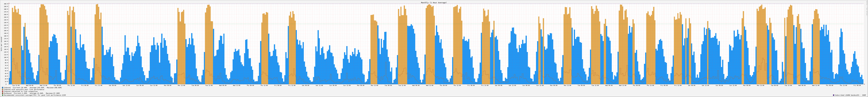Click the 'Monthly (1 Hour Average)' graph title

pos(434,2)
